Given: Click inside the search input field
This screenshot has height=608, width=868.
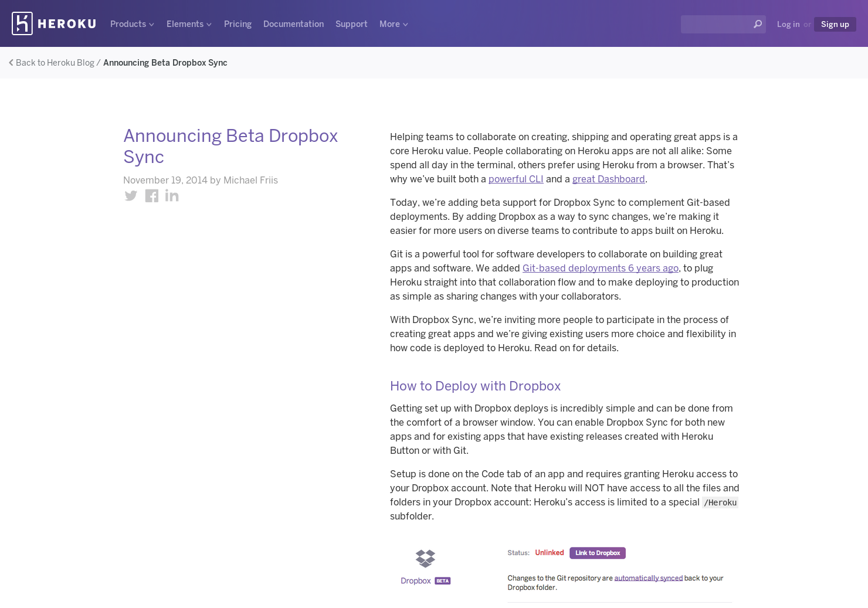Looking at the screenshot, I should click(x=716, y=24).
